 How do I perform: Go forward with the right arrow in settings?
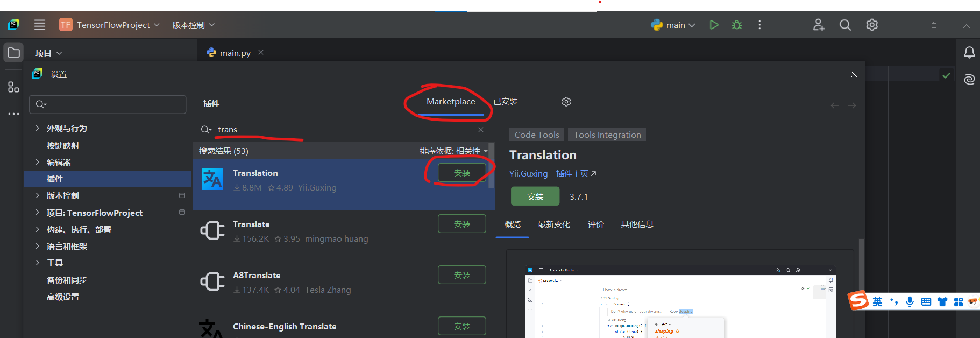coord(852,105)
